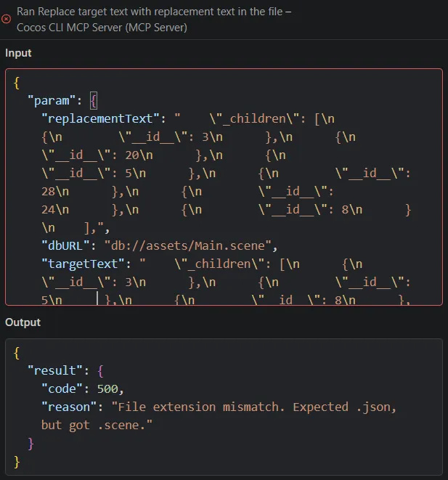Click the opening brace after "result"

[x=100, y=370]
